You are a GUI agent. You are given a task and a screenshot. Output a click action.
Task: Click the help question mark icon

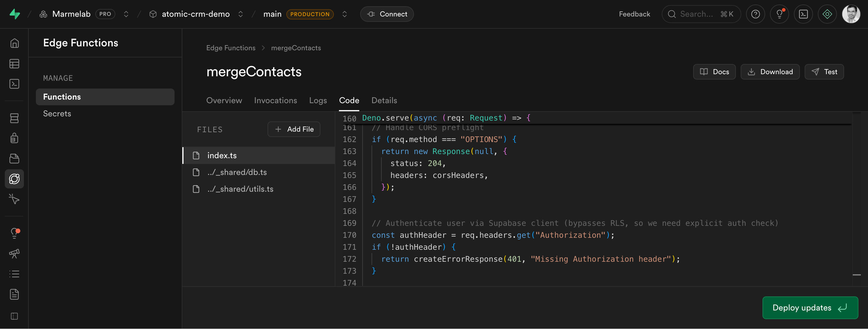tap(755, 14)
